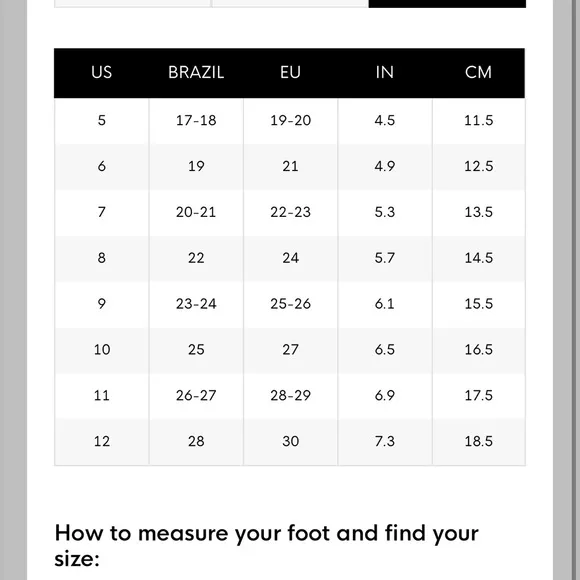Select the Brazil 17-18 size cell
This screenshot has height=580, width=580.
pyautogui.click(x=196, y=121)
